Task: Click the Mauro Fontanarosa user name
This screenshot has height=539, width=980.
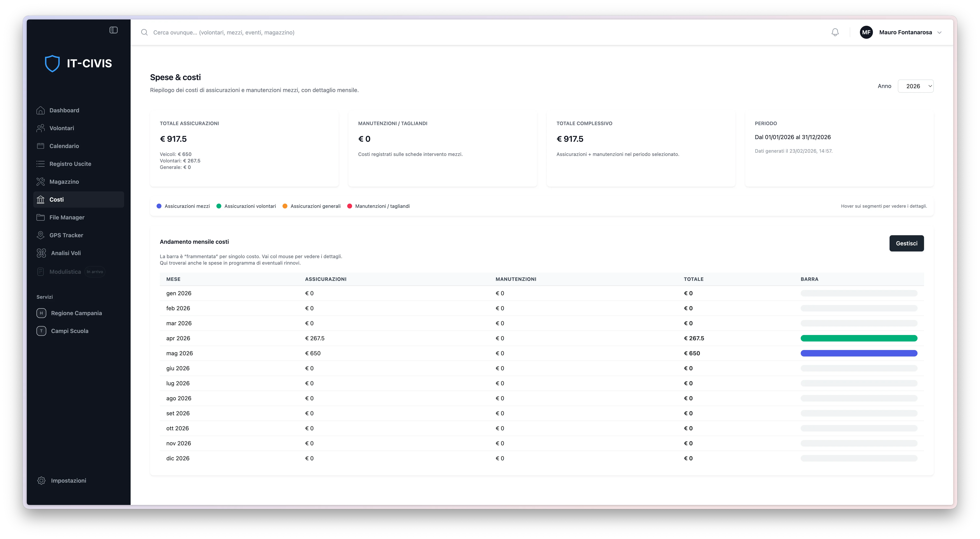Action: [905, 32]
